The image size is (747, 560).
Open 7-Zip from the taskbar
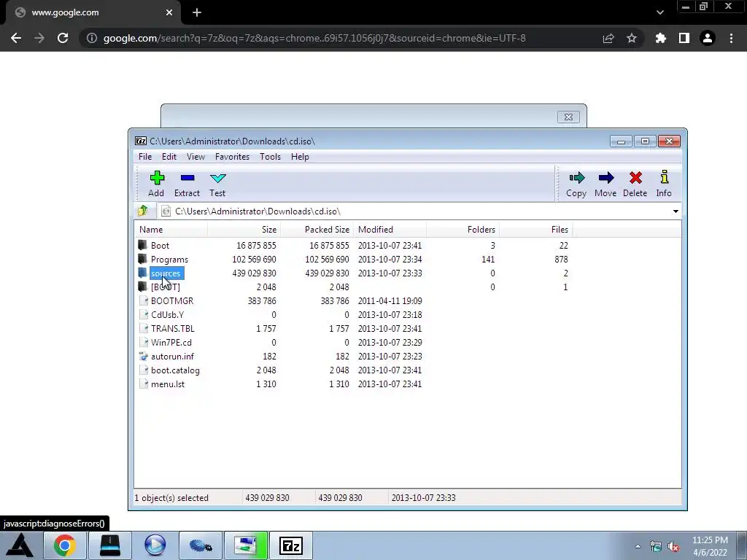point(291,545)
